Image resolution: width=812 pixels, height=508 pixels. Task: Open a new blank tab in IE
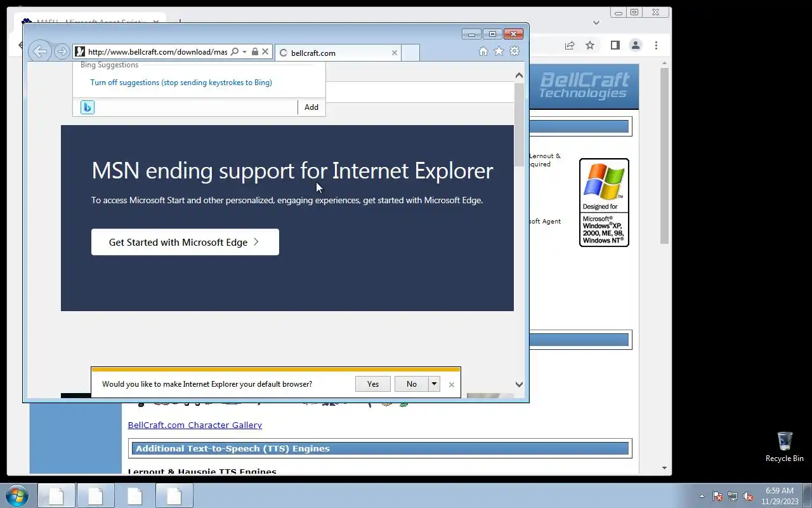click(410, 53)
